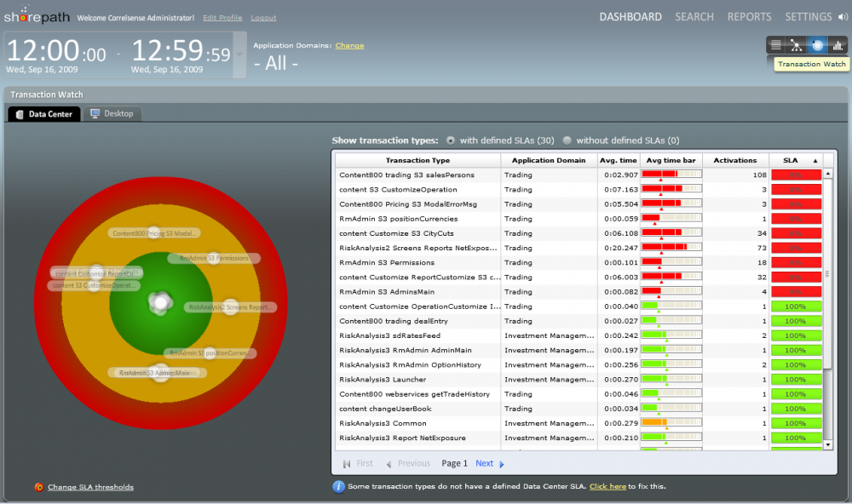Select 'without defined SLAs (0)' radio button
The width and height of the screenshot is (852, 504).
click(x=567, y=140)
